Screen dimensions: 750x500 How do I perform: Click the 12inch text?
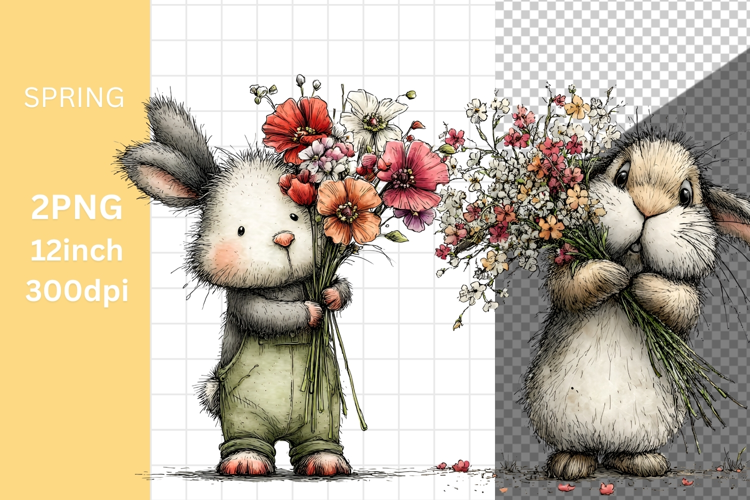(x=75, y=250)
